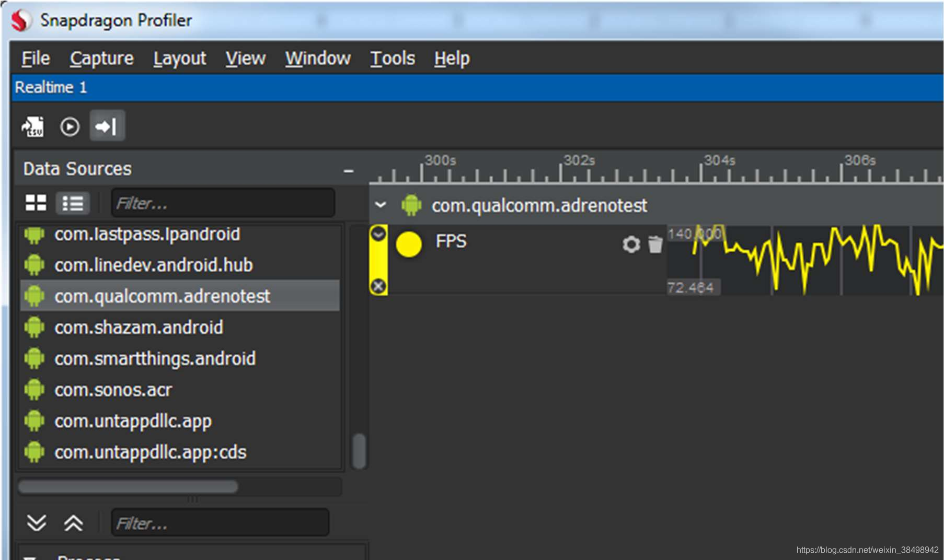
Task: Click the vertical scrollbar of the process list
Action: [x=359, y=451]
